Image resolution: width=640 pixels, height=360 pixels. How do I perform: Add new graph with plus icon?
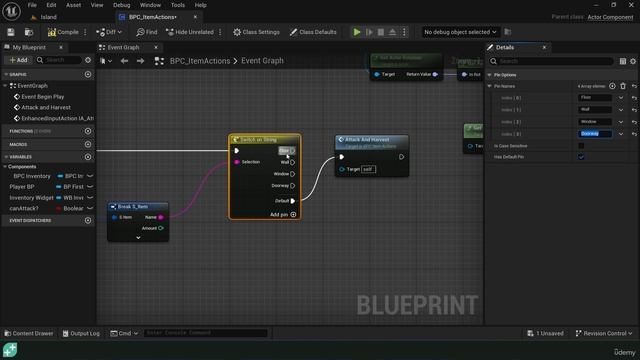88,74
